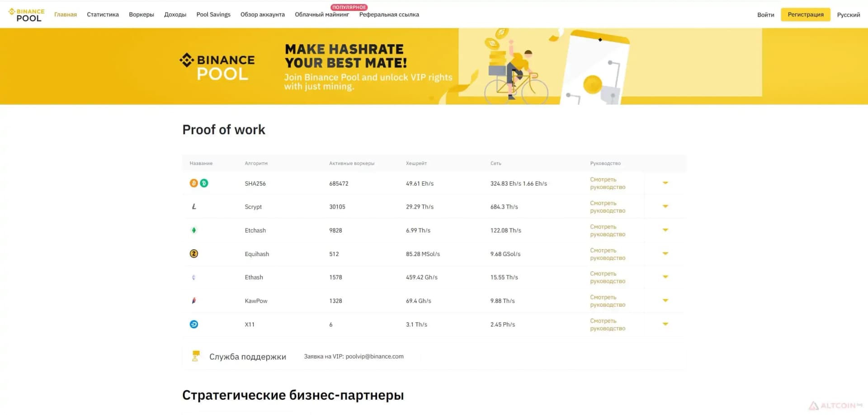Click the support service icon
868x415 pixels.
[196, 356]
